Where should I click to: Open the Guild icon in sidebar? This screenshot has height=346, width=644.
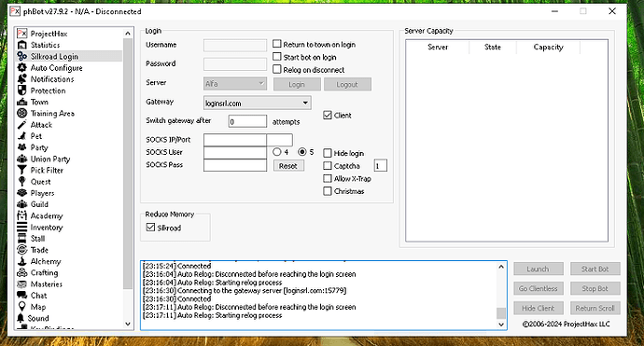click(21, 204)
